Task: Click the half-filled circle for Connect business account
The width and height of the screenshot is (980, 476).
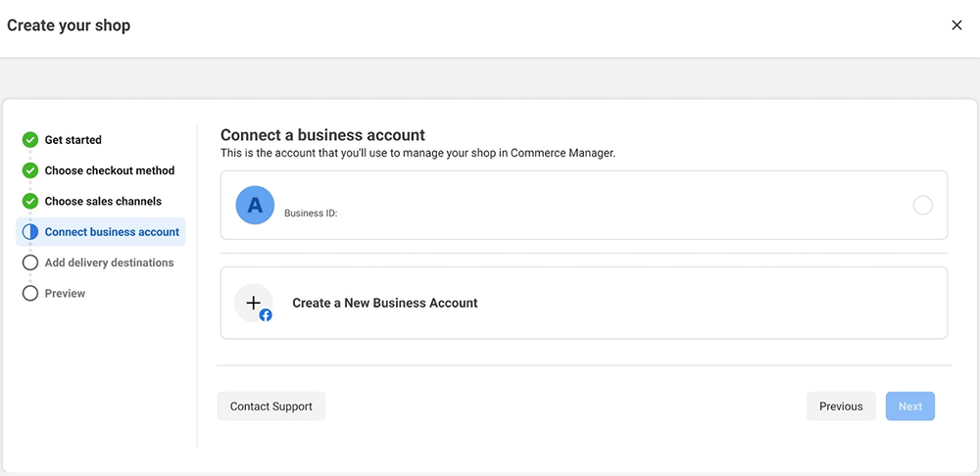Action: click(x=30, y=232)
